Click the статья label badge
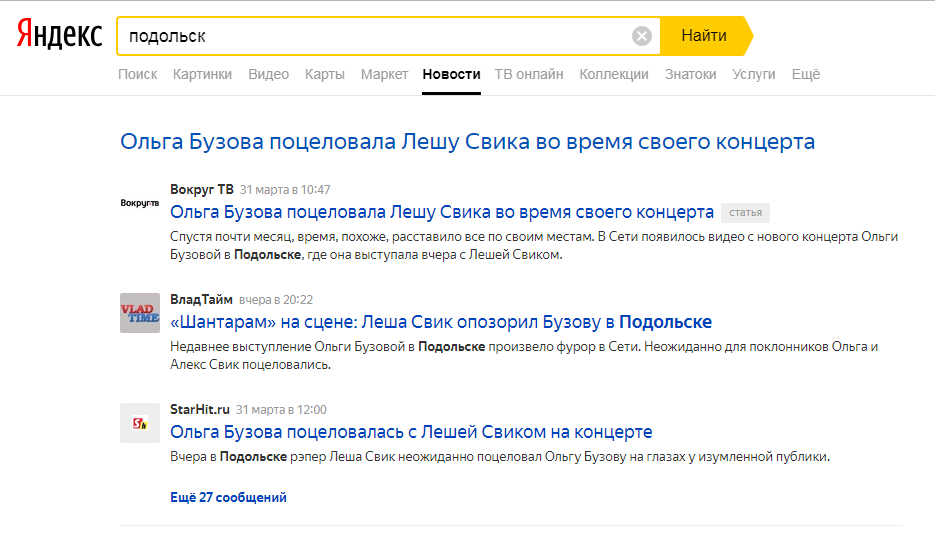Viewport: 935px width, 548px height. [745, 212]
